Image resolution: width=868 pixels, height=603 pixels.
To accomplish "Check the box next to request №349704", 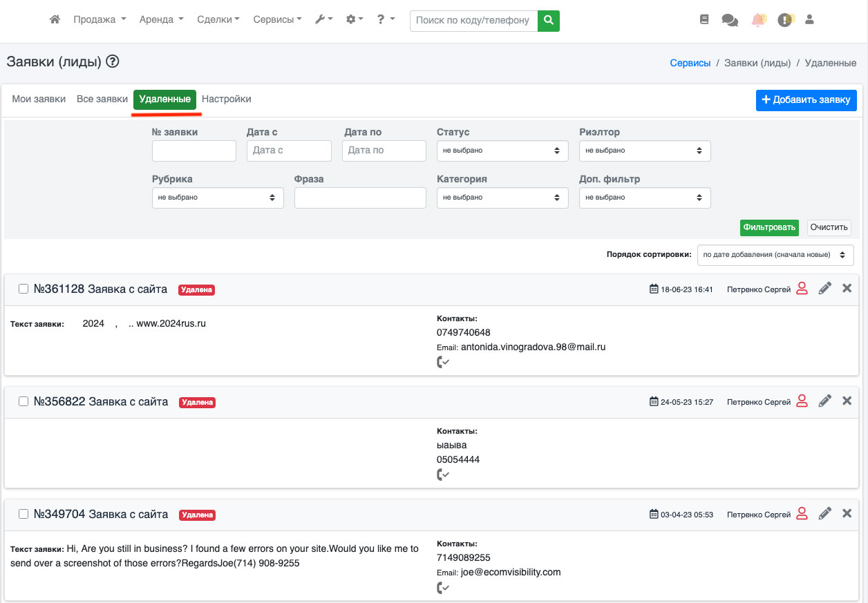I will tap(23, 514).
